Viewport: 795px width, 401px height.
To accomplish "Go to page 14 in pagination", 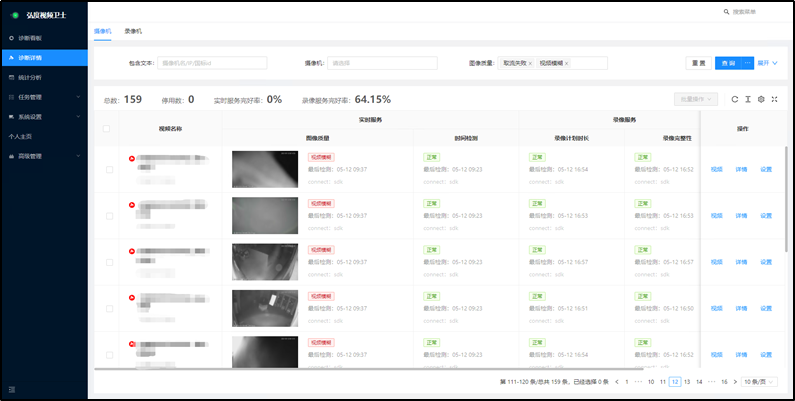I will coord(699,382).
